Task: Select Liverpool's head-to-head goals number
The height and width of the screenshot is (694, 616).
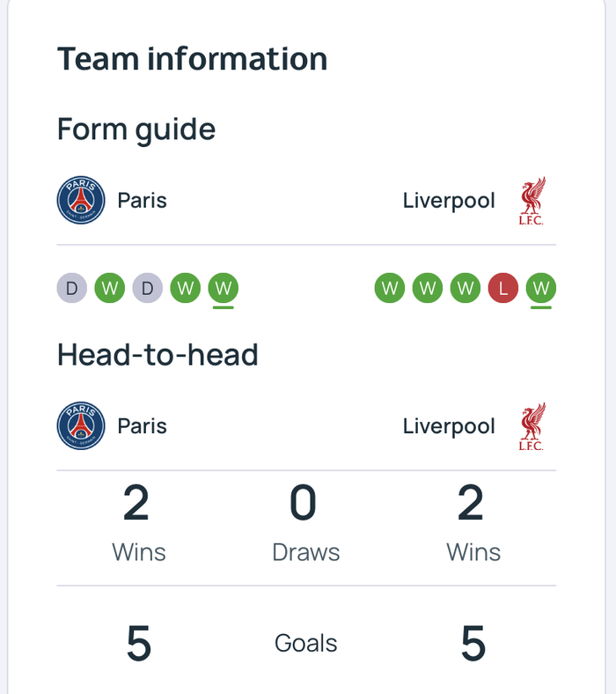Action: pyautogui.click(x=473, y=644)
